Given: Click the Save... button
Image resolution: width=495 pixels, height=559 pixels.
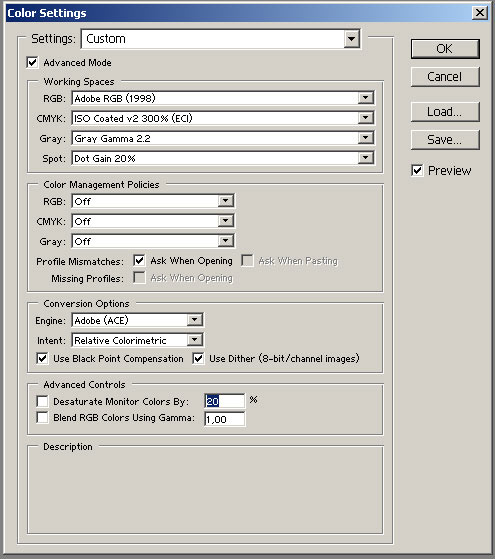Looking at the screenshot, I should 445,139.
